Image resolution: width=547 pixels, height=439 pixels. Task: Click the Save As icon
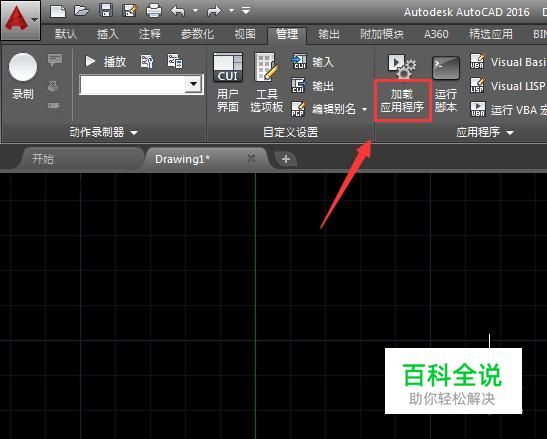[x=129, y=11]
